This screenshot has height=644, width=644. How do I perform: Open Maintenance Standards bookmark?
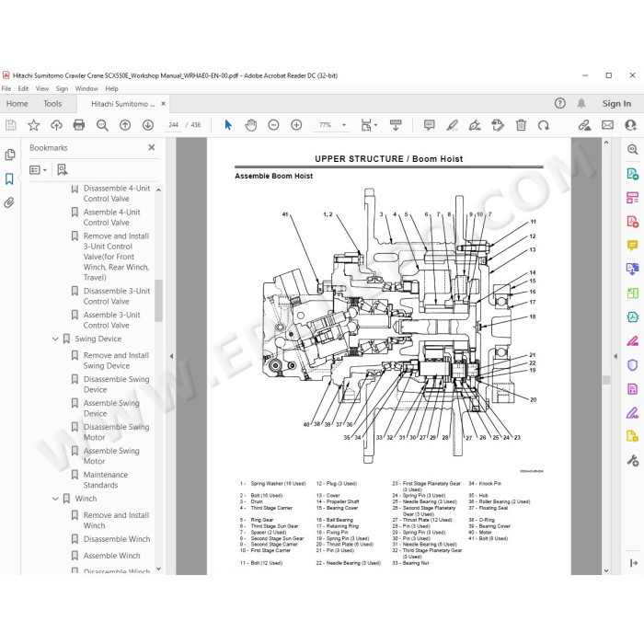pyautogui.click(x=106, y=479)
